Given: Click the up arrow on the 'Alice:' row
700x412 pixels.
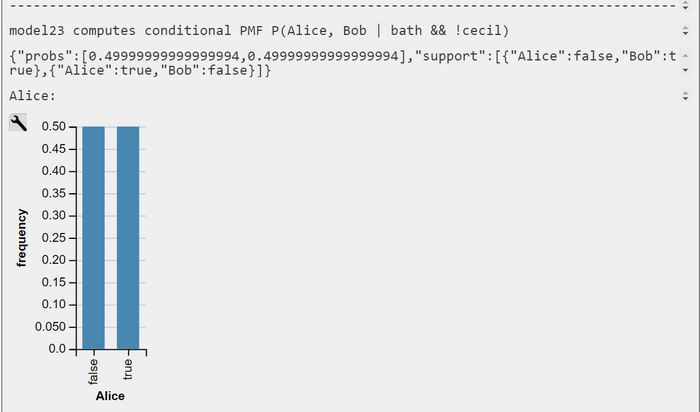Looking at the screenshot, I should 685,92.
